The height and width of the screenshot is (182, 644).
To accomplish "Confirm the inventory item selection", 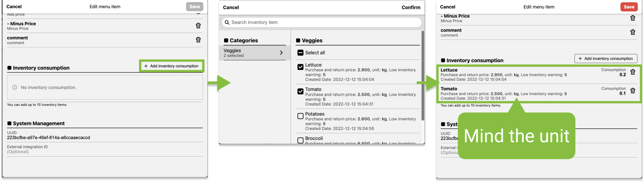I will (411, 7).
